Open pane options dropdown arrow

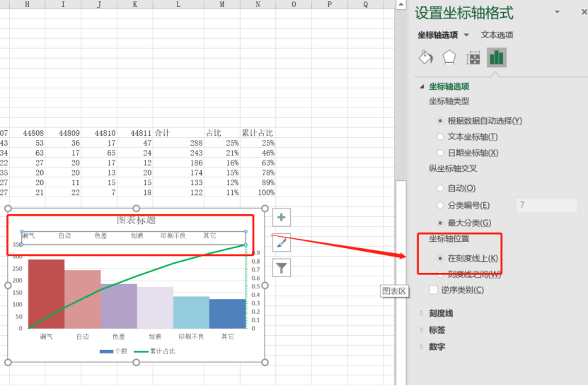pos(558,12)
